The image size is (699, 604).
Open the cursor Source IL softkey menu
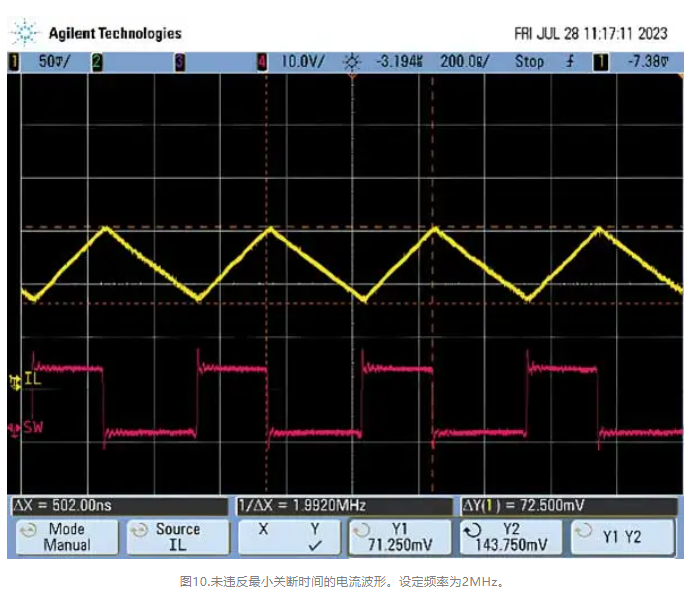click(173, 537)
